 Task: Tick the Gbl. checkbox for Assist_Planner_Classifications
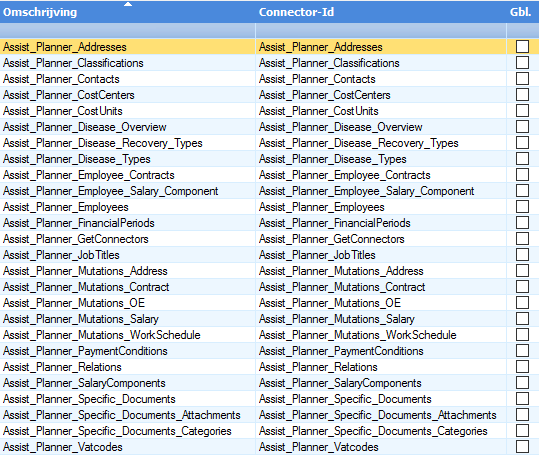[x=522, y=63]
